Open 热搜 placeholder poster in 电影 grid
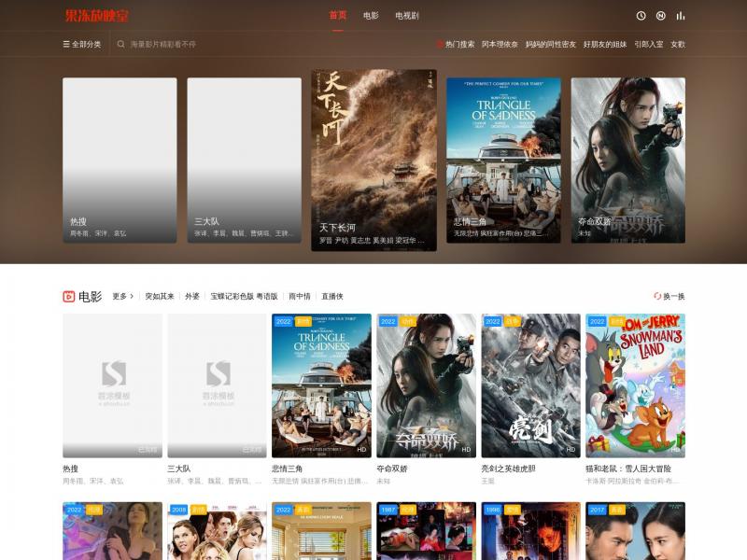The height and width of the screenshot is (560, 747). (112, 385)
